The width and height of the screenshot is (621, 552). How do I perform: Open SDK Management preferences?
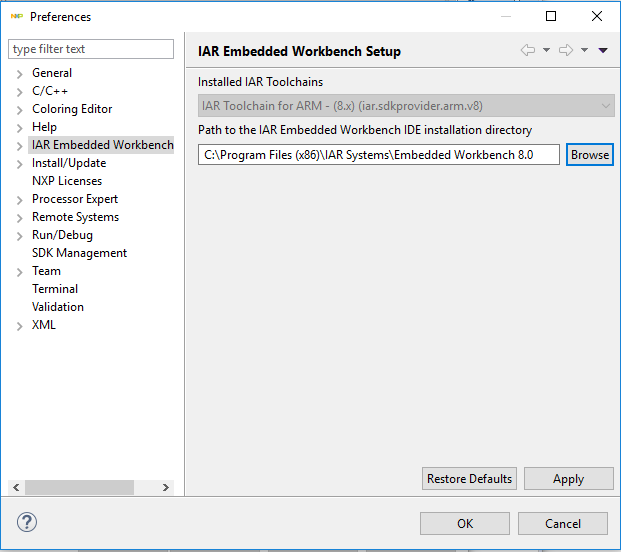[79, 253]
